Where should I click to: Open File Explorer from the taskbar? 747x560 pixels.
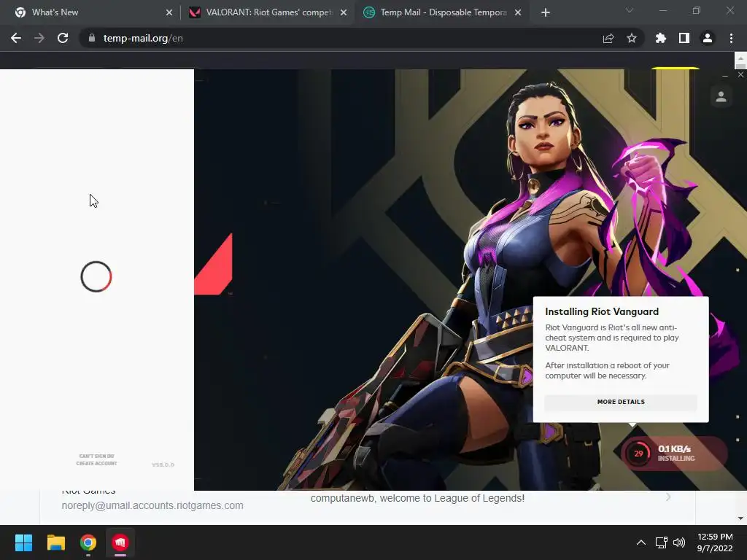(55, 542)
